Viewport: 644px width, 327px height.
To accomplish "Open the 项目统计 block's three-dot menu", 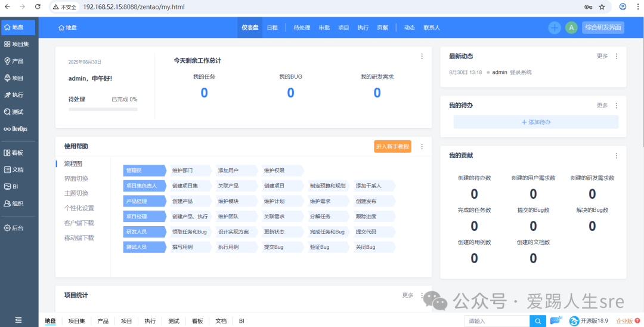I will coord(422,295).
